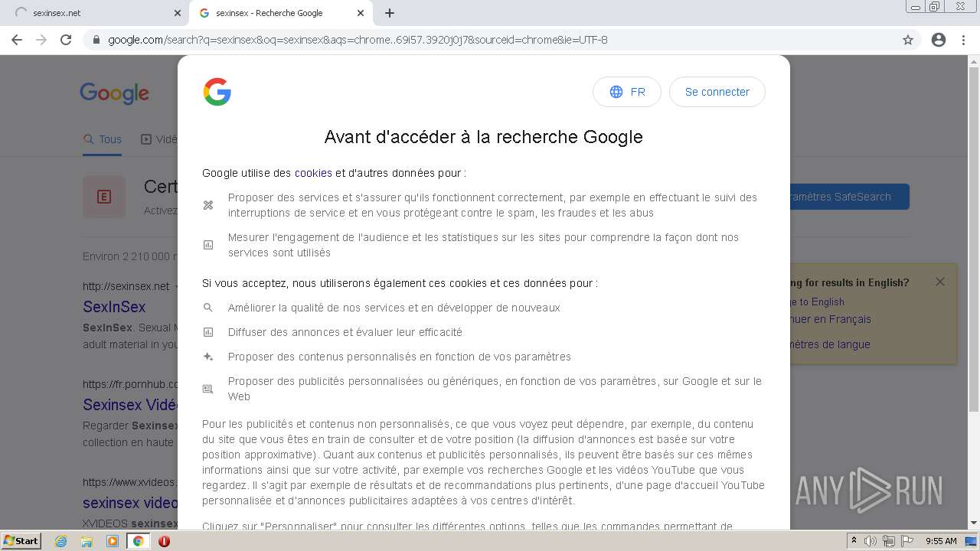Click the Windows Start button
The height and width of the screenshot is (551, 980).
pos(21,541)
